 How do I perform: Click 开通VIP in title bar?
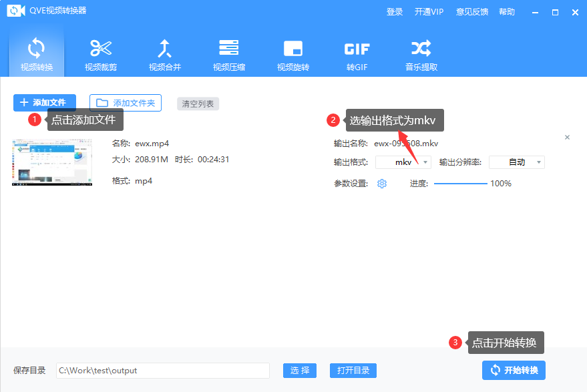(429, 12)
